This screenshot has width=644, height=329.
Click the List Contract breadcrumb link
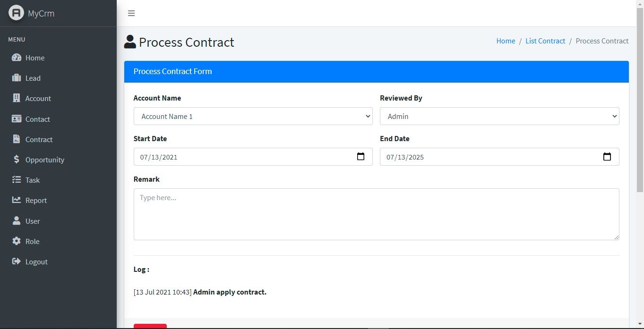pyautogui.click(x=545, y=41)
